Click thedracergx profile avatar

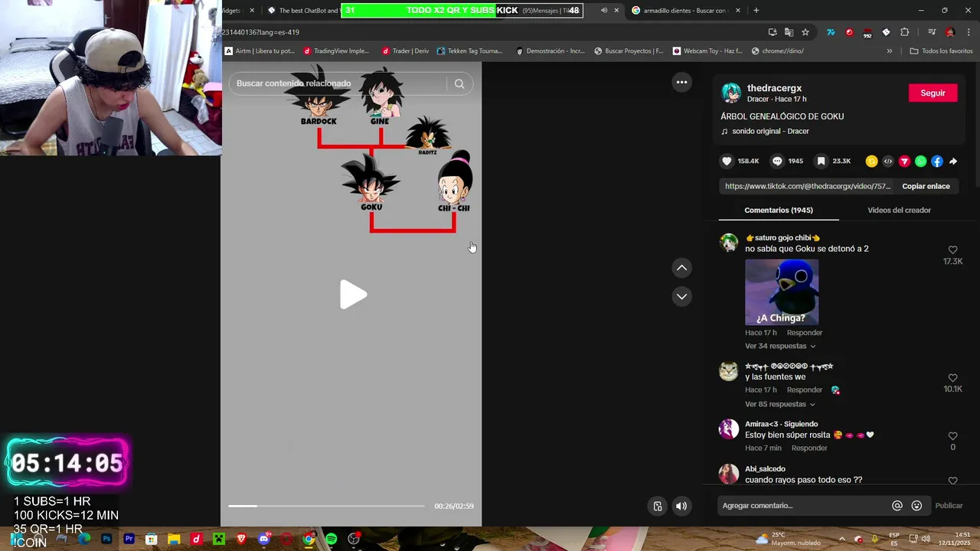pyautogui.click(x=731, y=93)
